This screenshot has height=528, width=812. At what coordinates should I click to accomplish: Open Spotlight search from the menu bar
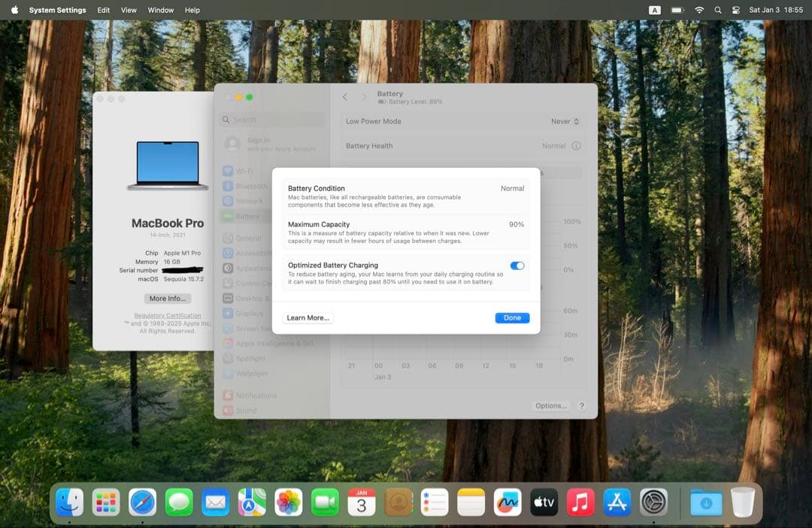tap(717, 10)
